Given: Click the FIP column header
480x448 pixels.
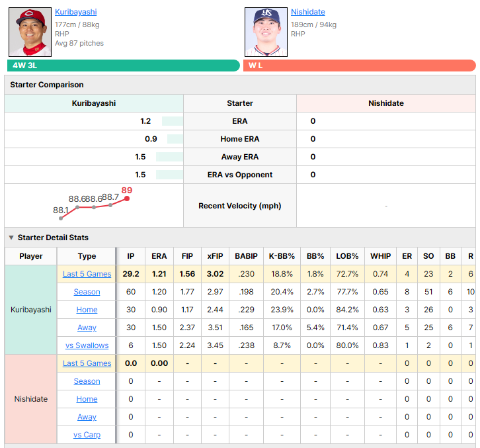Looking at the screenshot, I should 187,256.
